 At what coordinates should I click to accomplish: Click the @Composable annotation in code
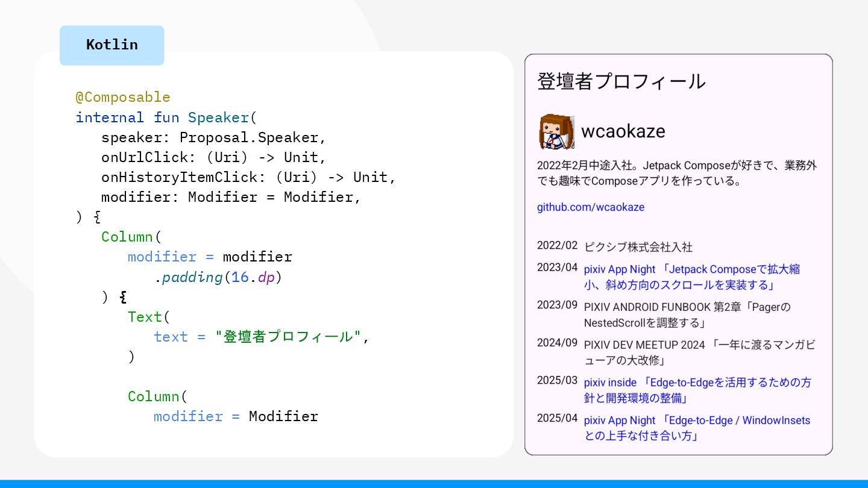point(123,97)
